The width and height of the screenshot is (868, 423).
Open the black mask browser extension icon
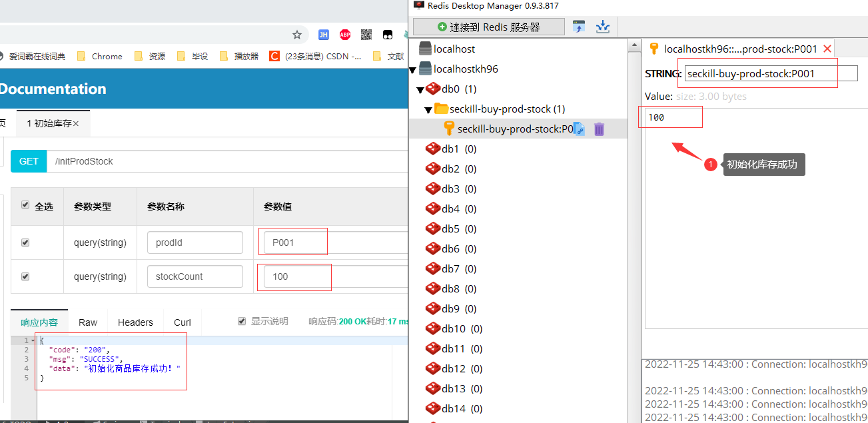(x=387, y=35)
